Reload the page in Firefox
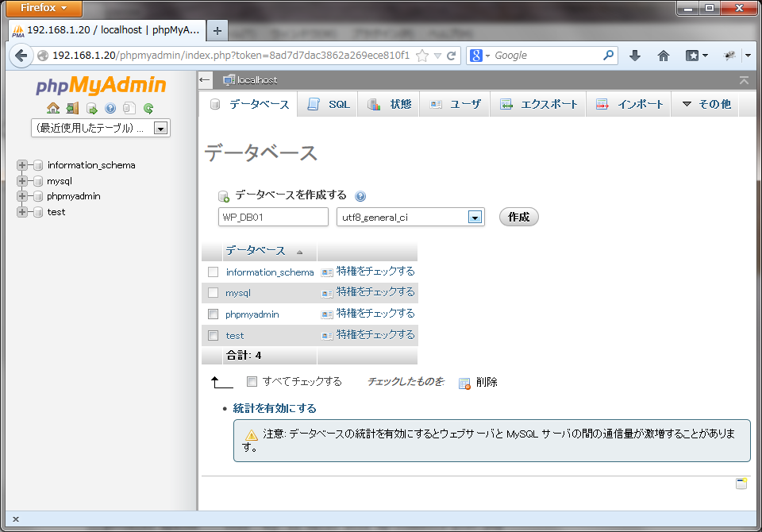The width and height of the screenshot is (762, 532). [451, 56]
